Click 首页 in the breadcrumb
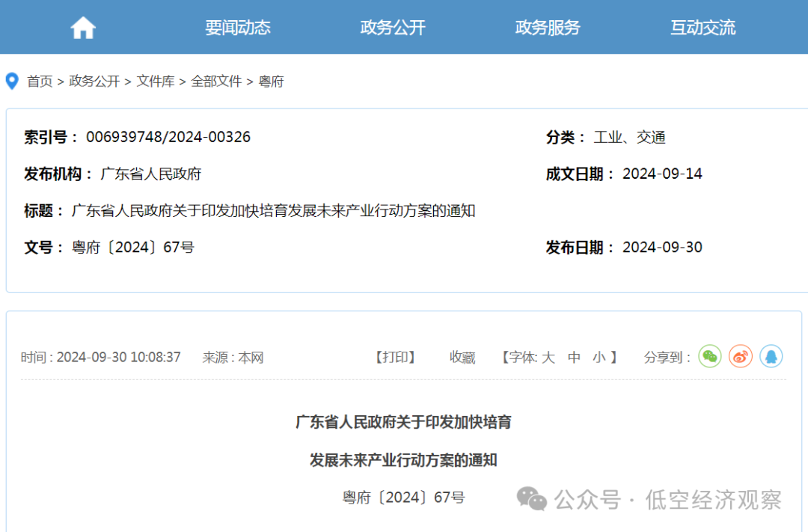Image resolution: width=808 pixels, height=532 pixels. (40, 82)
